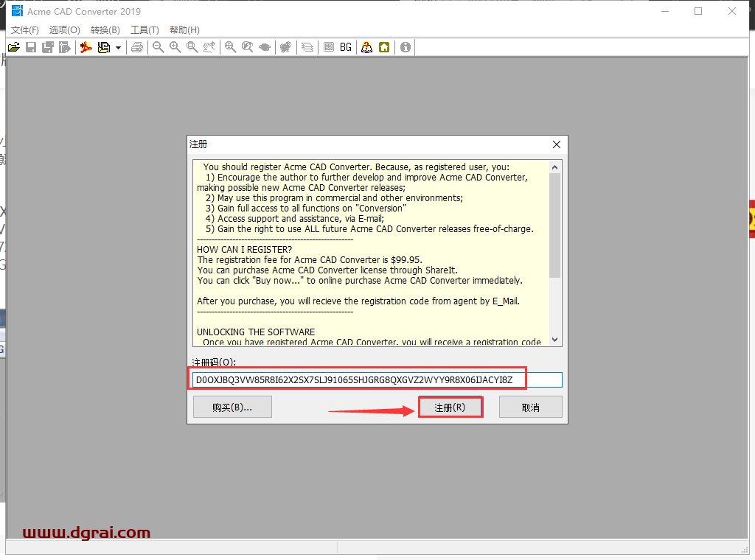
Task: Click the text box scroll up arrow
Action: click(x=554, y=167)
